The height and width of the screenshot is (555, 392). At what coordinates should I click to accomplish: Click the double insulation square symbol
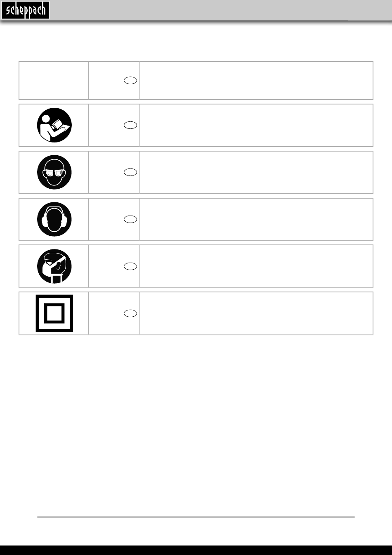54,313
